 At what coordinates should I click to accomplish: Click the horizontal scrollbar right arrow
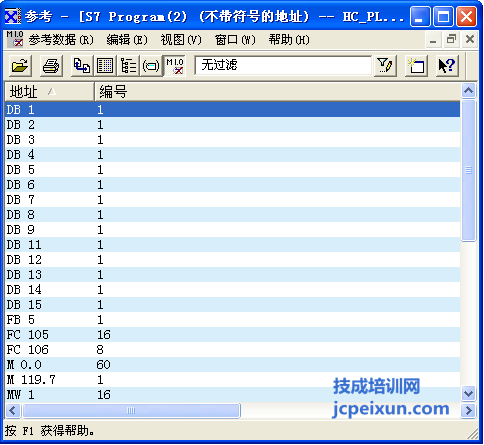pos(469,411)
